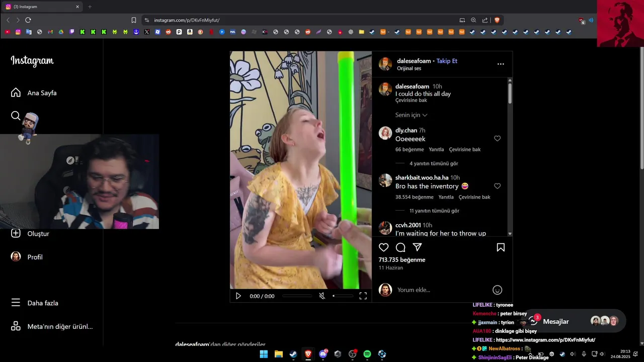This screenshot has height=362, width=644.
Task: Enter fullscreen on the video player
Action: pyautogui.click(x=363, y=296)
